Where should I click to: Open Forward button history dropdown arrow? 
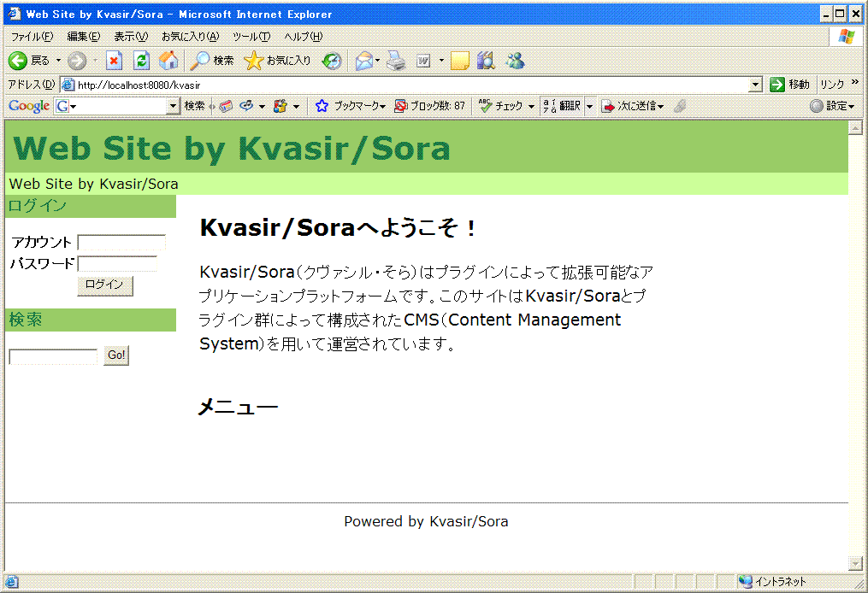click(95, 61)
